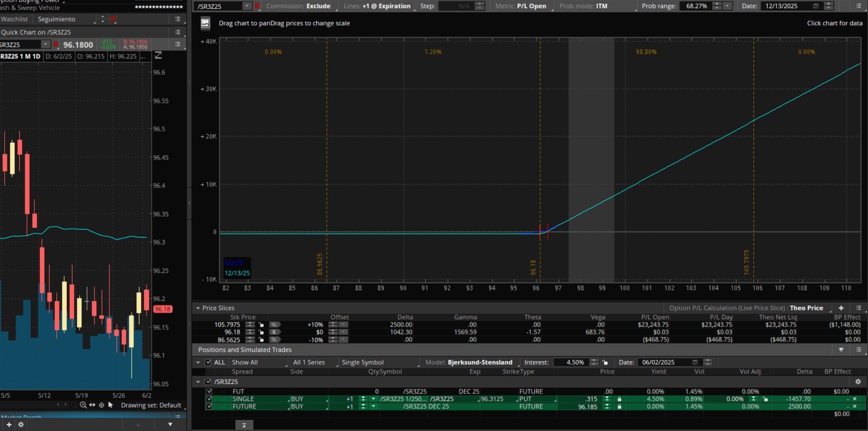Viewport: 868px width, 431px height.
Task: Remove the FUTURE simulated trade
Action: point(854,406)
